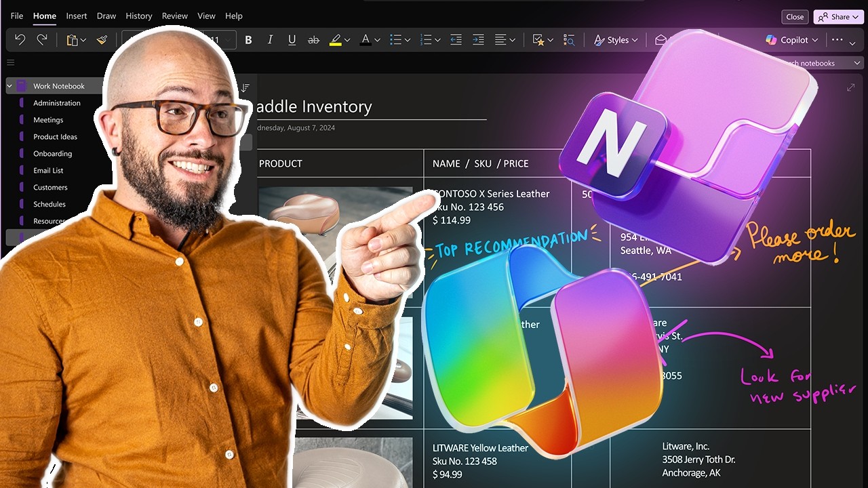Expand page to full view arrows
The image size is (868, 488).
click(851, 87)
